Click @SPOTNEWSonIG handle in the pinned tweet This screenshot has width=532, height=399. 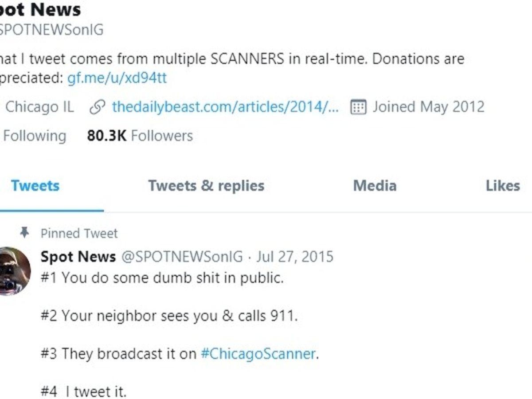click(182, 257)
